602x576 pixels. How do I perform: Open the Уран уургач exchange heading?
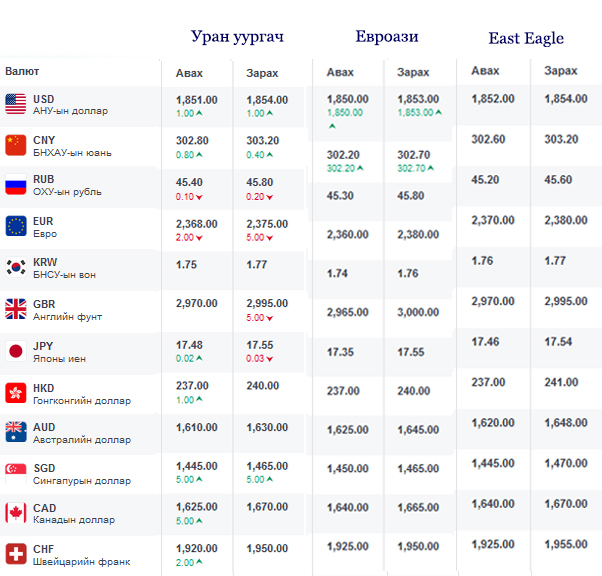click(x=238, y=37)
